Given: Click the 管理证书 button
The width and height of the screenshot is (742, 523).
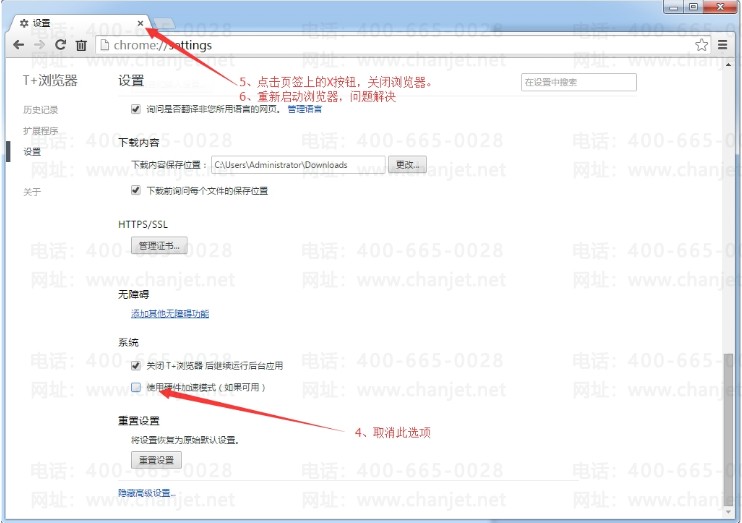Looking at the screenshot, I should [x=159, y=245].
